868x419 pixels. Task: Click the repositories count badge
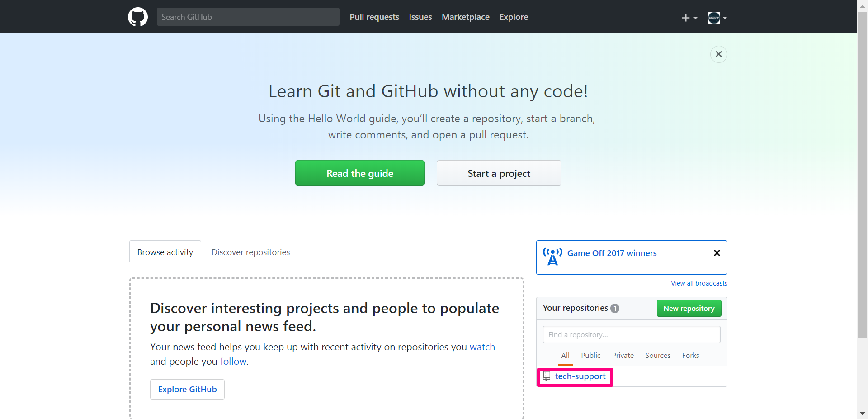tap(615, 308)
